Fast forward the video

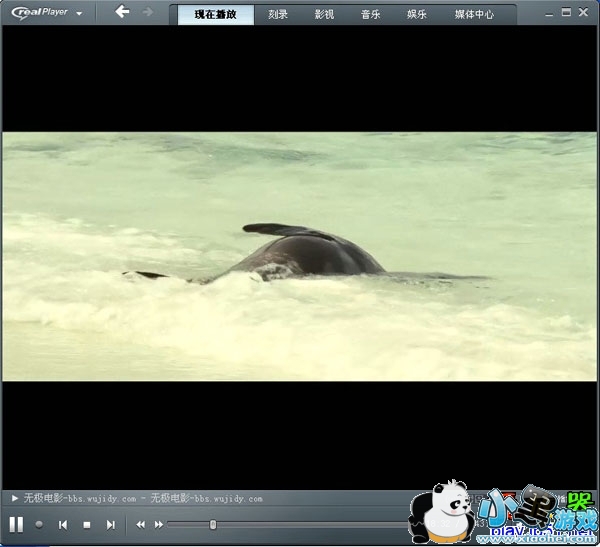[159, 524]
